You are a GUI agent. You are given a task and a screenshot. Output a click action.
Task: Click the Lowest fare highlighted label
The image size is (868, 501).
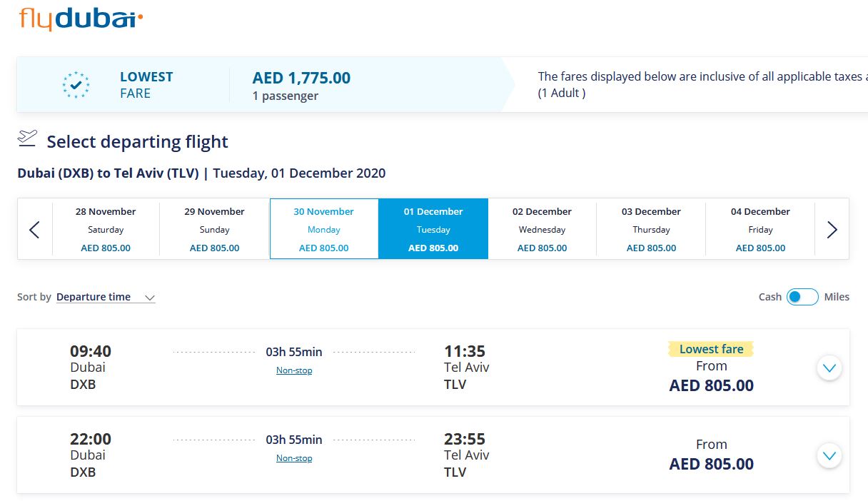711,349
